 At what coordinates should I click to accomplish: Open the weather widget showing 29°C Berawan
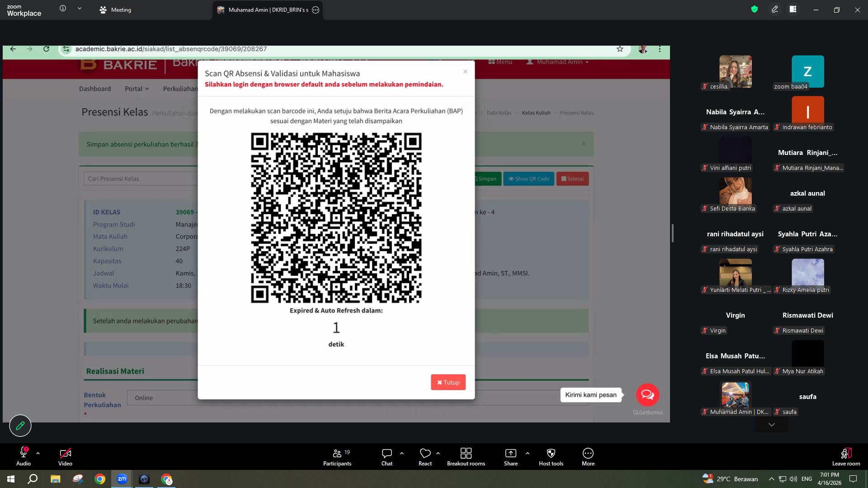point(731,479)
